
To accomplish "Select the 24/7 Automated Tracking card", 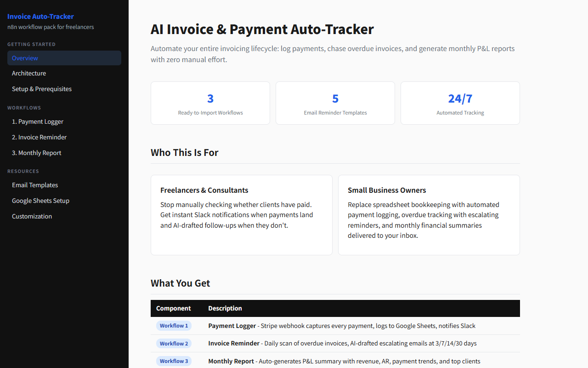I will click(460, 103).
